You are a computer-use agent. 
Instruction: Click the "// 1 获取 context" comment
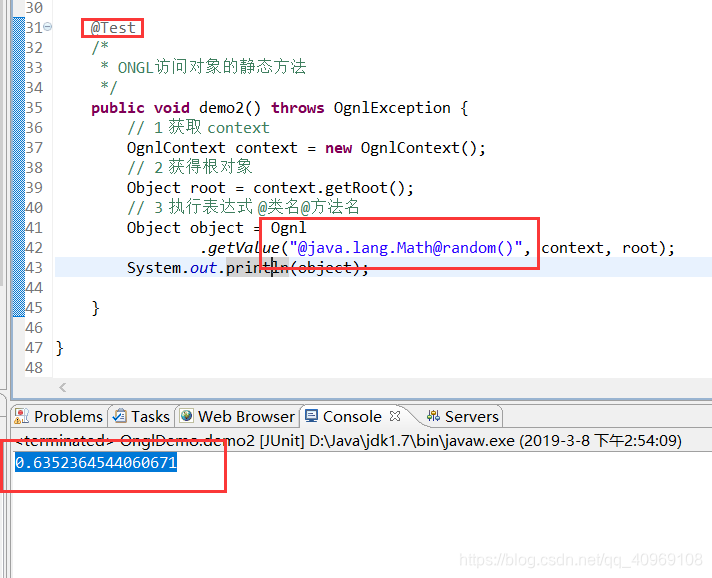(x=198, y=128)
